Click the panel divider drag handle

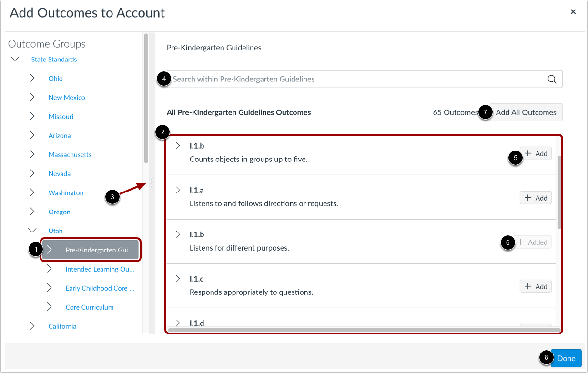152,183
